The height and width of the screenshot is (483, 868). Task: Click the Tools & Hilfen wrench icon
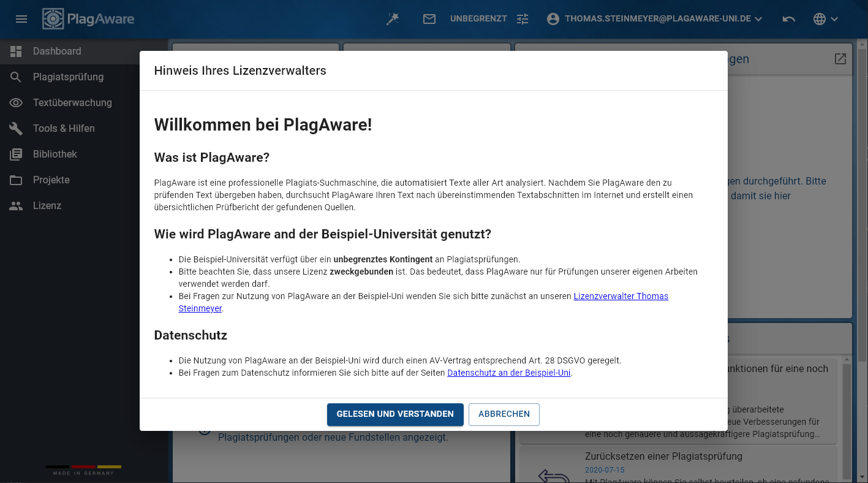[16, 129]
